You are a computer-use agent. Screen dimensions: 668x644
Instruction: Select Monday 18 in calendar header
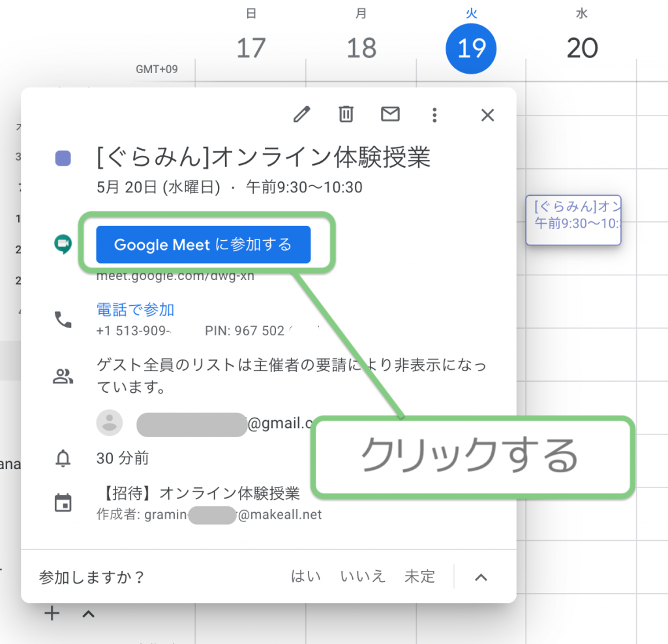(x=361, y=48)
